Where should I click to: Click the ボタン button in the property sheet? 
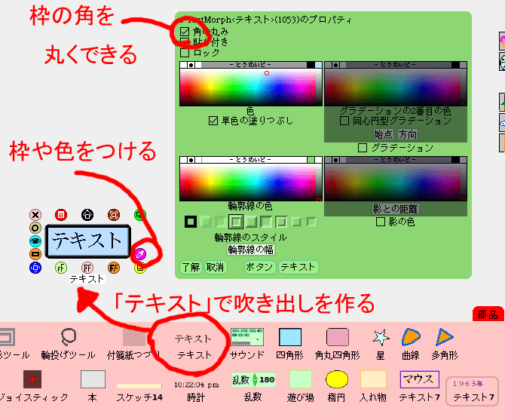pyautogui.click(x=260, y=267)
